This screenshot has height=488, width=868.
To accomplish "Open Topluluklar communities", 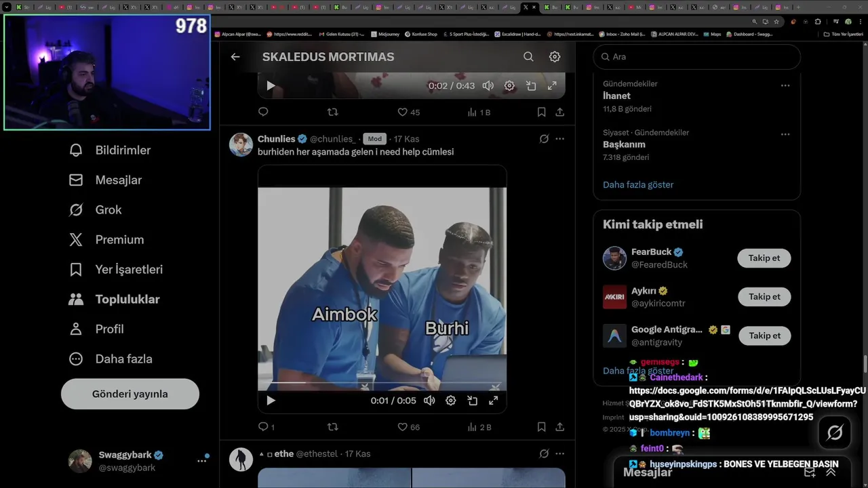I will [x=115, y=300].
